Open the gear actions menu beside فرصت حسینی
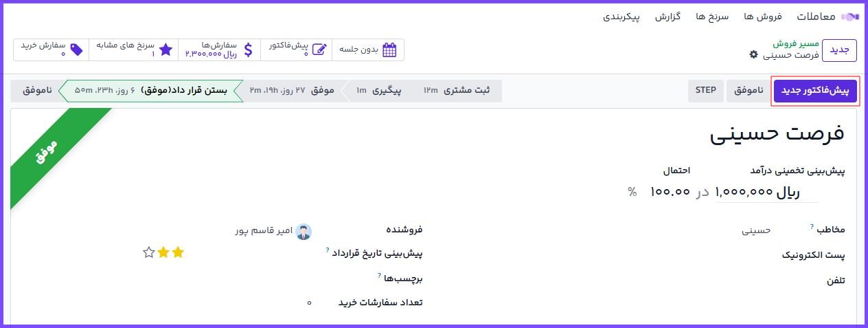The image size is (868, 328). (754, 54)
